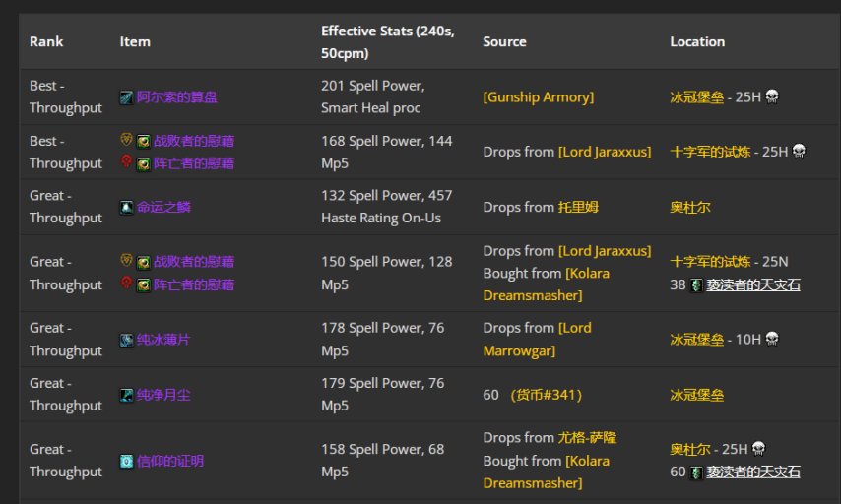
Task: Click the skull icon next to 奥杜尔 - 25H
Action: [x=759, y=449]
